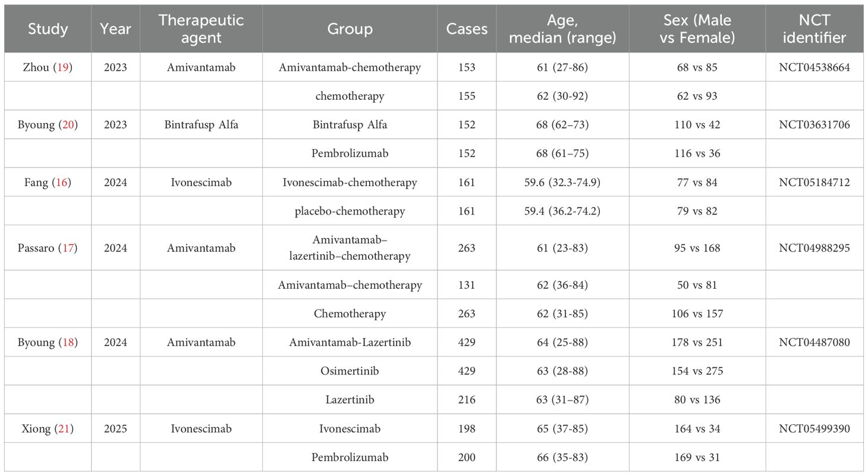
Task: Open citation 17 next to Passaro
Action: (x=68, y=248)
